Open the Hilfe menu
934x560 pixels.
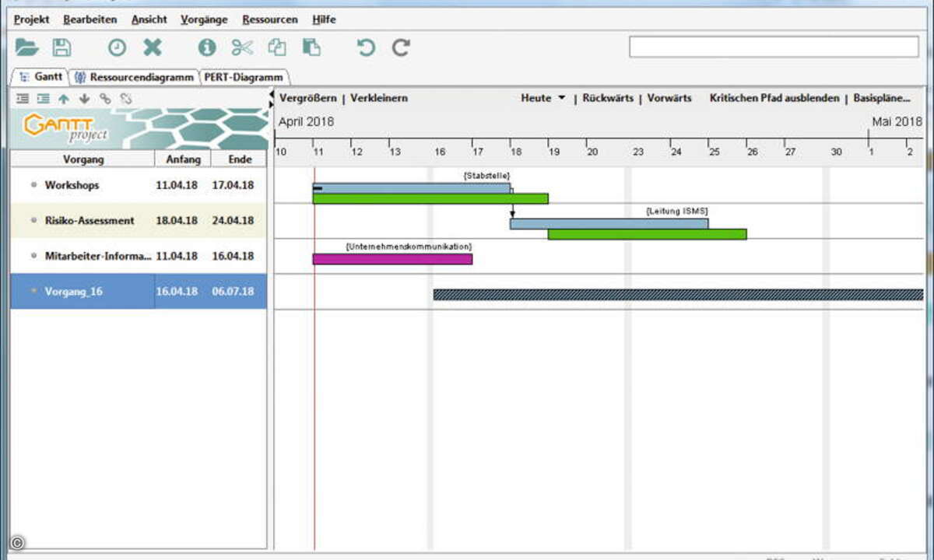[324, 19]
